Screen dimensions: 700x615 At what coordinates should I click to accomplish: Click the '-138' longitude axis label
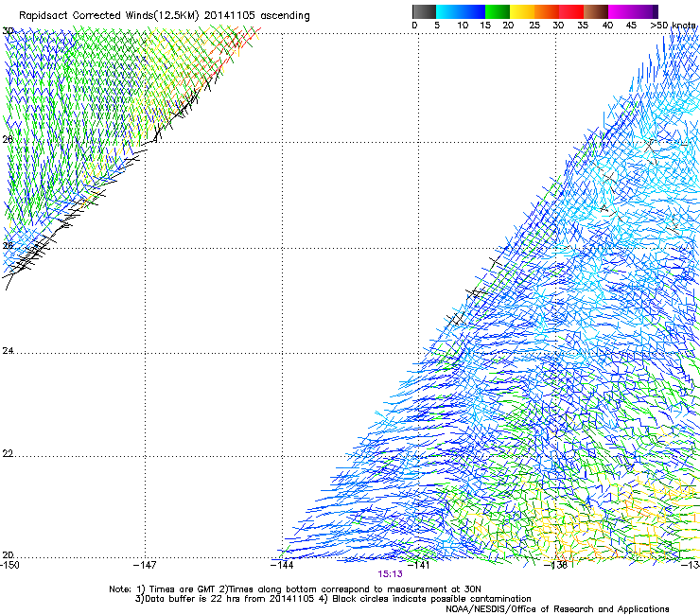555,565
